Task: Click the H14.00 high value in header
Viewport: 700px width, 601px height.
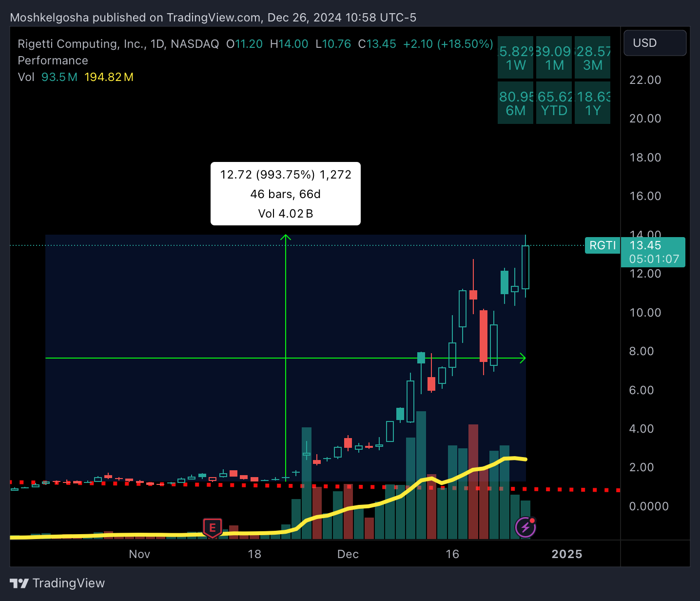Action: [x=289, y=44]
